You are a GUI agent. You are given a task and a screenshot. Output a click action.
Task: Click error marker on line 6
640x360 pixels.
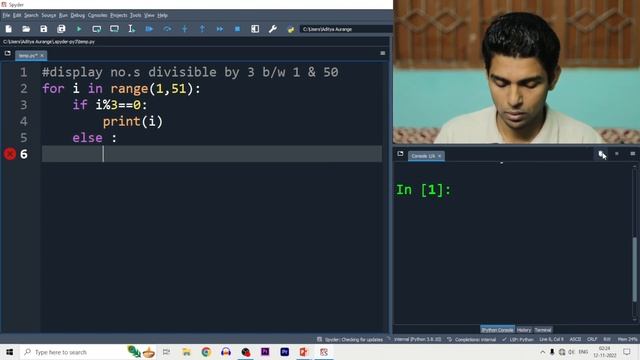click(10, 154)
